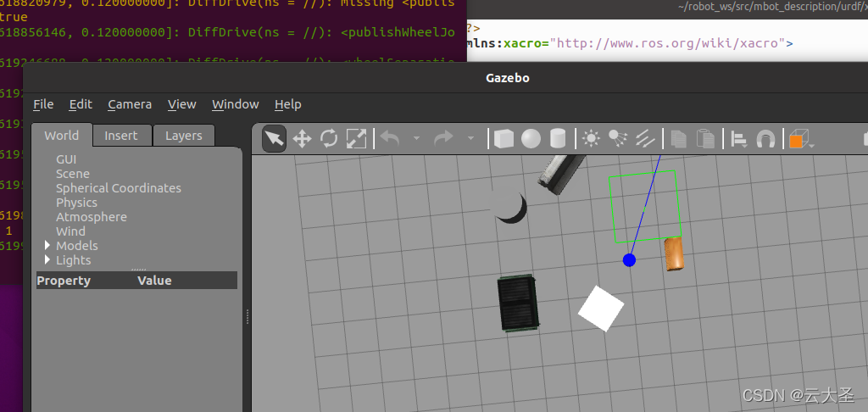Image resolution: width=868 pixels, height=412 pixels.
Task: Expand the Models tree node
Action: pos(47,245)
